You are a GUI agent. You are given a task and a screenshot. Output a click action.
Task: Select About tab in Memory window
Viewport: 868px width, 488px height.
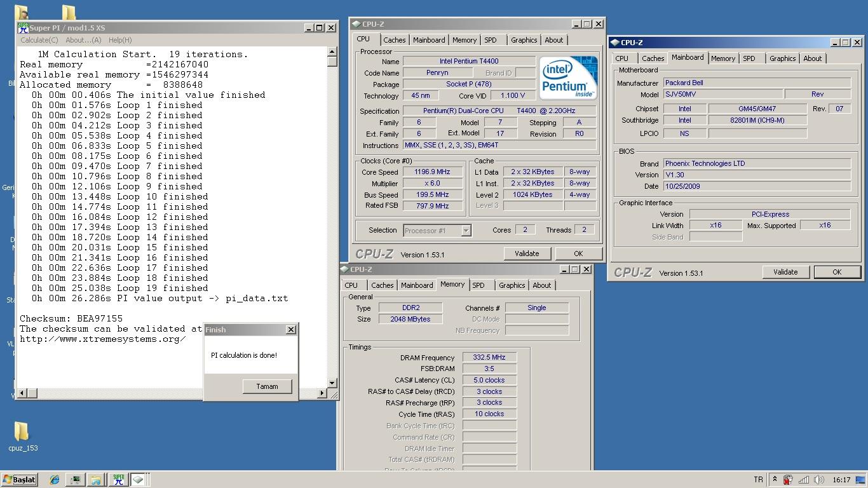coord(542,285)
